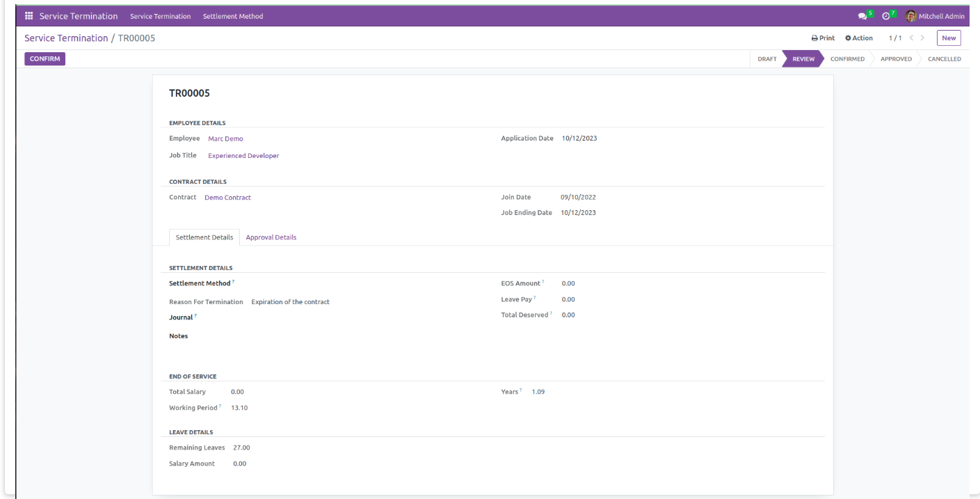Screen dimensions: 980x499
Task: Create a New record
Action: (949, 38)
